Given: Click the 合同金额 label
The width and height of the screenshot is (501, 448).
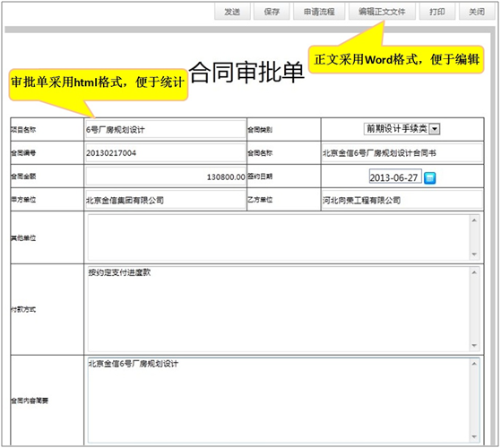Looking at the screenshot, I should pyautogui.click(x=23, y=177).
